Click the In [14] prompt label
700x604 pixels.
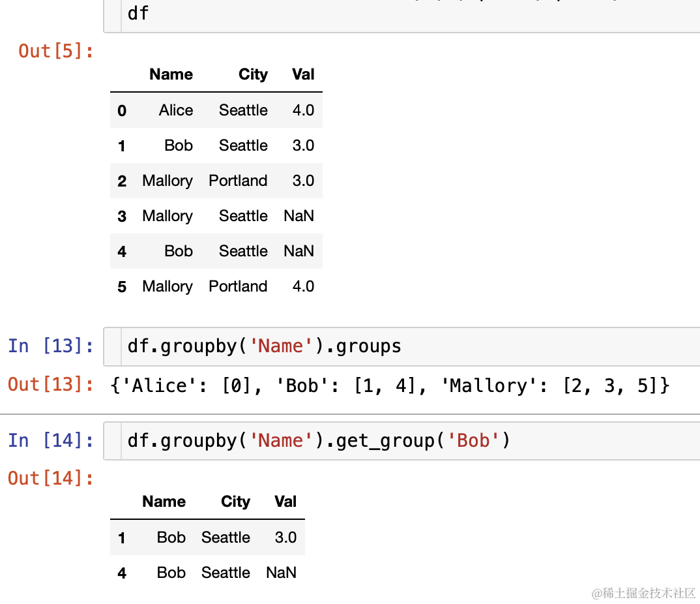click(x=51, y=441)
